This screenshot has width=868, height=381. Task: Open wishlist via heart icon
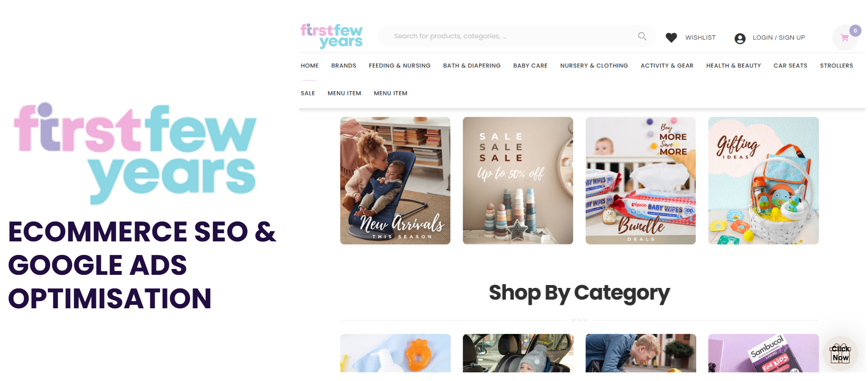[671, 37]
